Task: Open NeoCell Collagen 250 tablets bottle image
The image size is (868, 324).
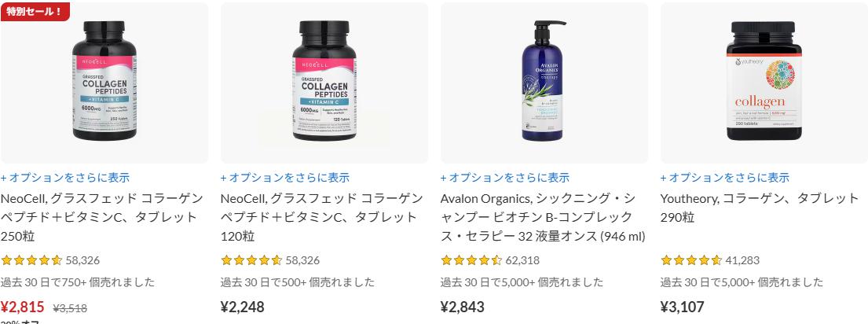Action: [x=104, y=83]
